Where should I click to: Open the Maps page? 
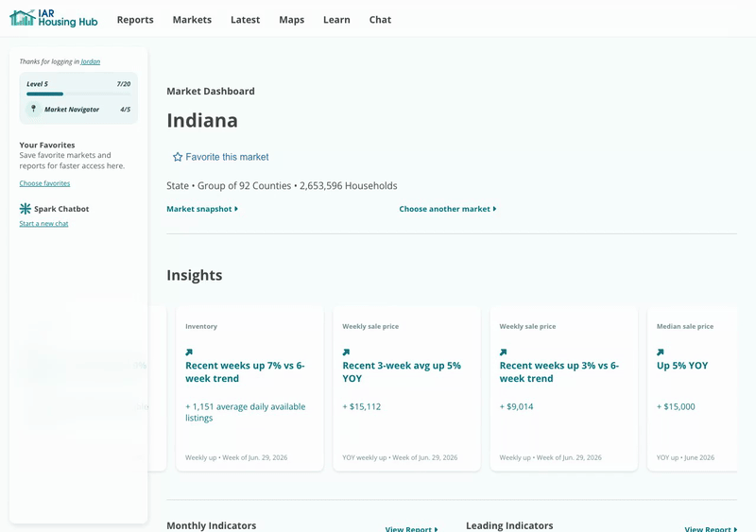(292, 20)
